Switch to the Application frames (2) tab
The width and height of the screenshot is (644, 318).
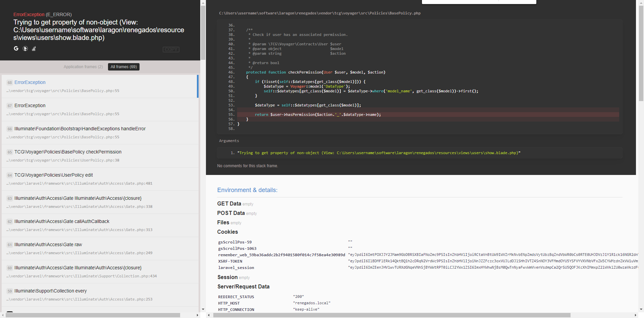pyautogui.click(x=83, y=66)
